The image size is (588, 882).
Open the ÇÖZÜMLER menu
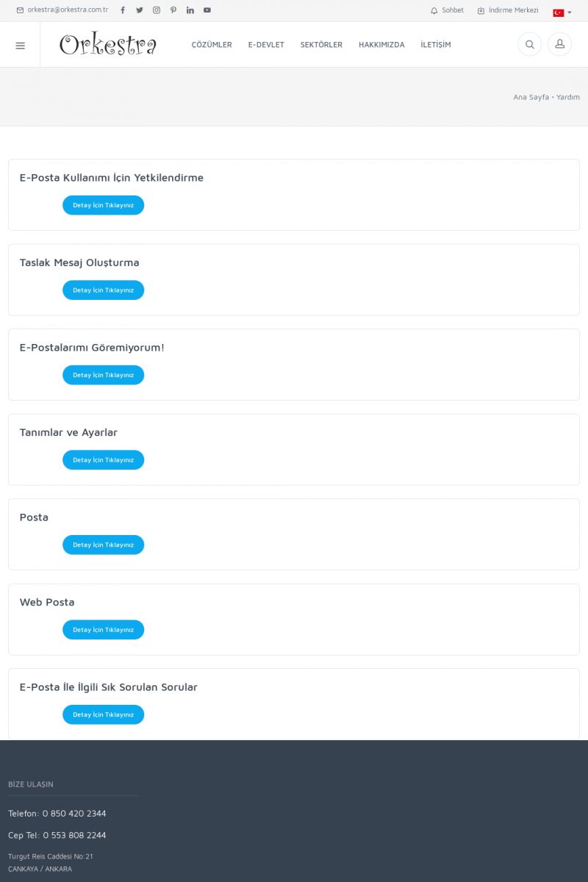click(x=212, y=45)
